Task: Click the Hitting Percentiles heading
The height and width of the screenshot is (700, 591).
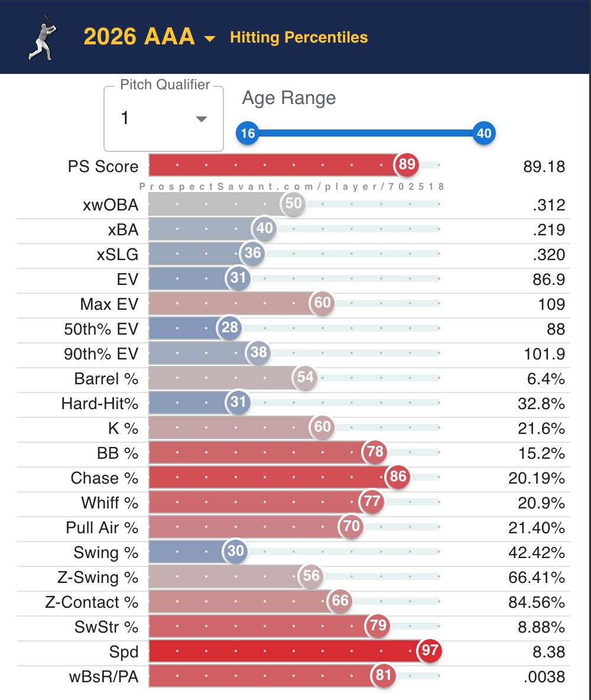Action: (298, 37)
